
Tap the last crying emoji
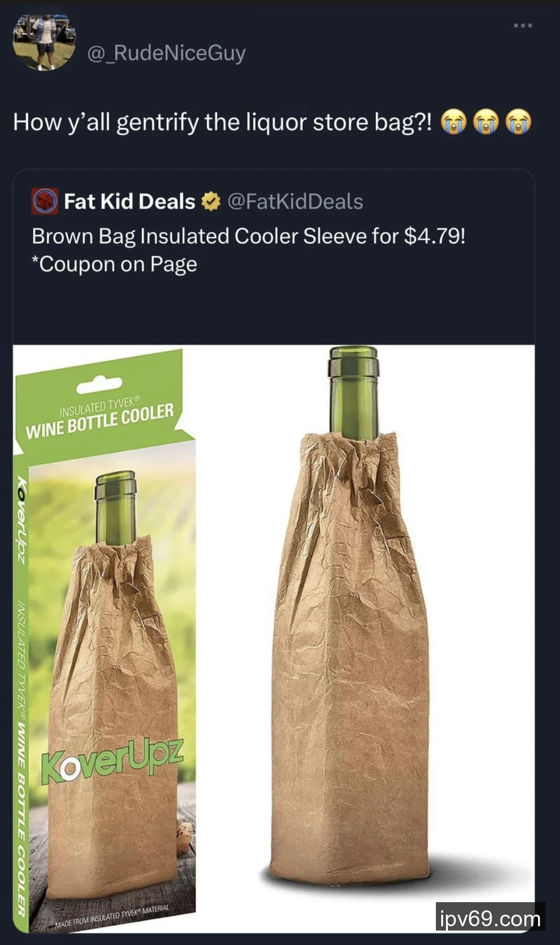[519, 122]
